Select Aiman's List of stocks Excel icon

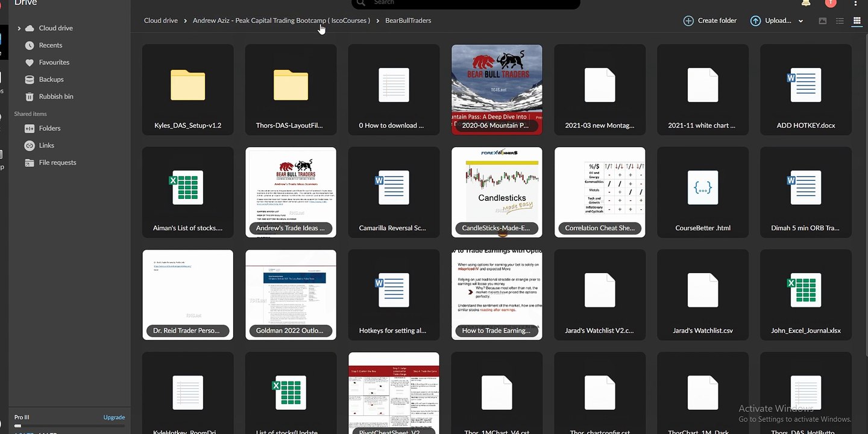(185, 187)
